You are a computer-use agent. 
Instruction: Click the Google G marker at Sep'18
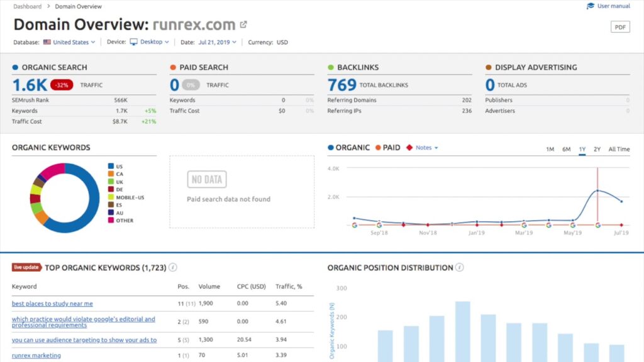pyautogui.click(x=379, y=225)
